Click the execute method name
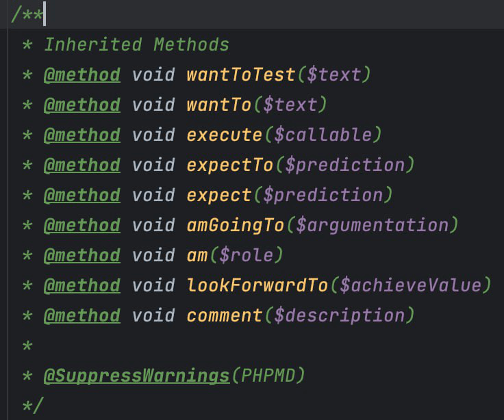The image size is (504, 420). point(224,135)
